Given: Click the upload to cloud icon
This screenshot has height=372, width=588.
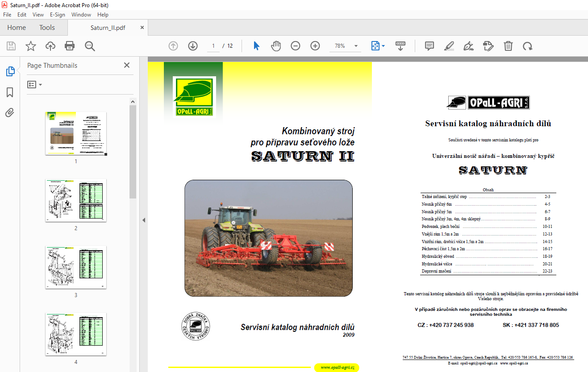Looking at the screenshot, I should click(x=50, y=46).
